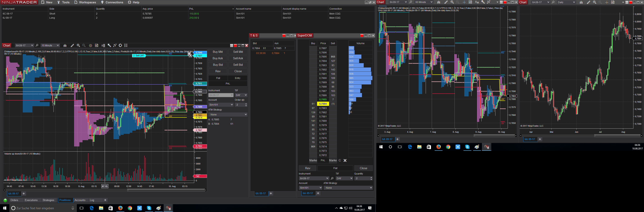This screenshot has width=644, height=212.
Task: Toggle Chart Trader in 60 Minute chart
Action: 477,2
